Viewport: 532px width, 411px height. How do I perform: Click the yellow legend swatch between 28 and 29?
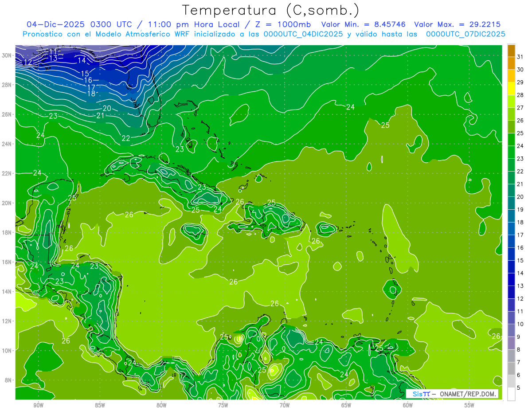click(x=512, y=89)
